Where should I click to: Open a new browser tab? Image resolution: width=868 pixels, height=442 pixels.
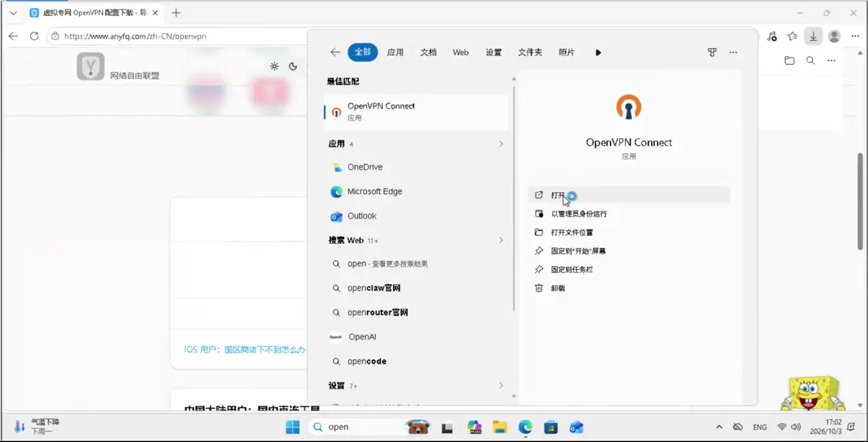click(176, 13)
